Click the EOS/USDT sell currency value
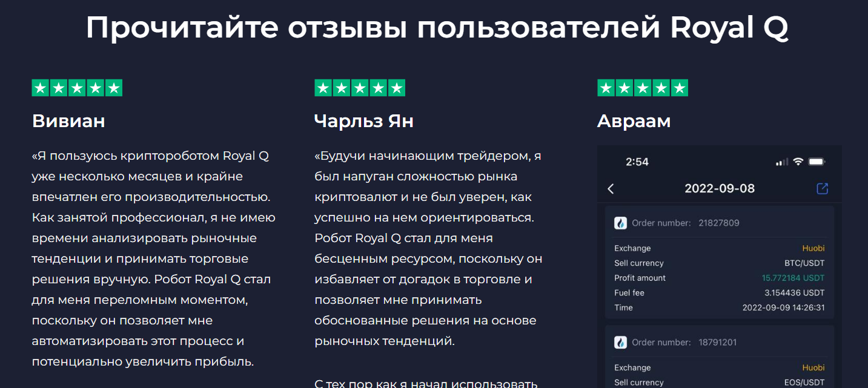 pos(804,383)
